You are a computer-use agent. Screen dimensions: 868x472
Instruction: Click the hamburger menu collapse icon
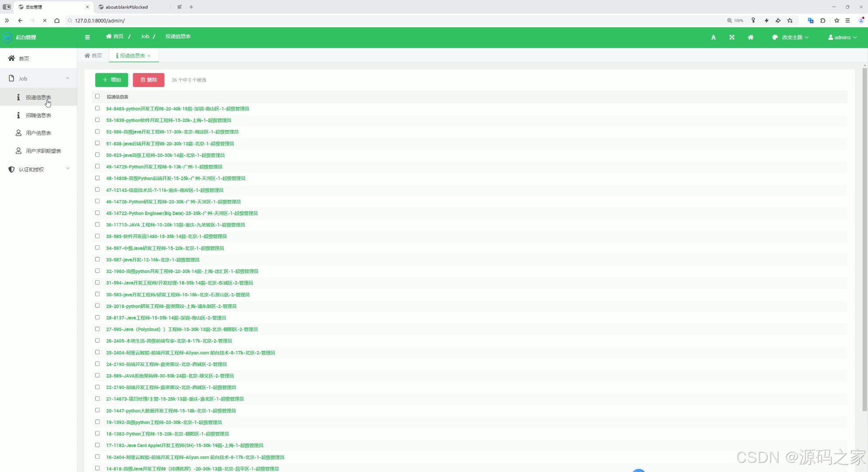[87, 37]
